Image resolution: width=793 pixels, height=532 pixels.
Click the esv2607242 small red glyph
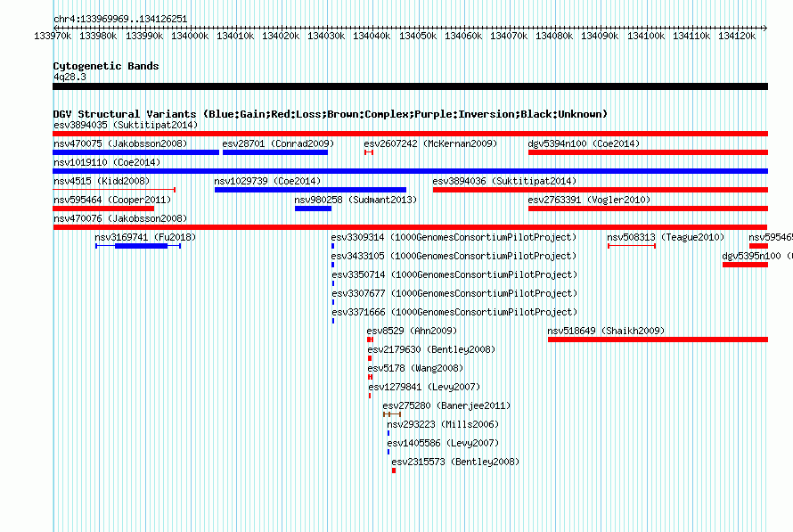click(369, 152)
